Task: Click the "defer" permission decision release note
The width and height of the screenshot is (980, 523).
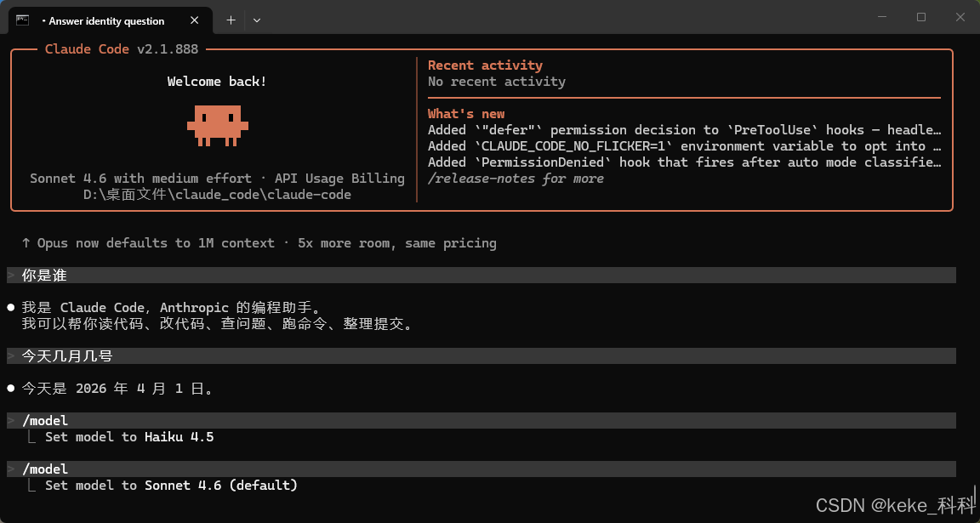Action: [684, 130]
